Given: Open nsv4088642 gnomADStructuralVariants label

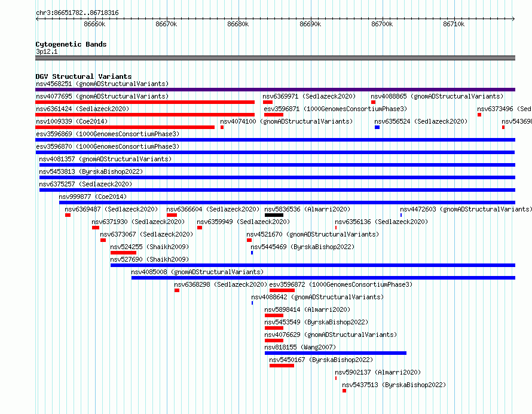Looking at the screenshot, I should pos(317,297).
